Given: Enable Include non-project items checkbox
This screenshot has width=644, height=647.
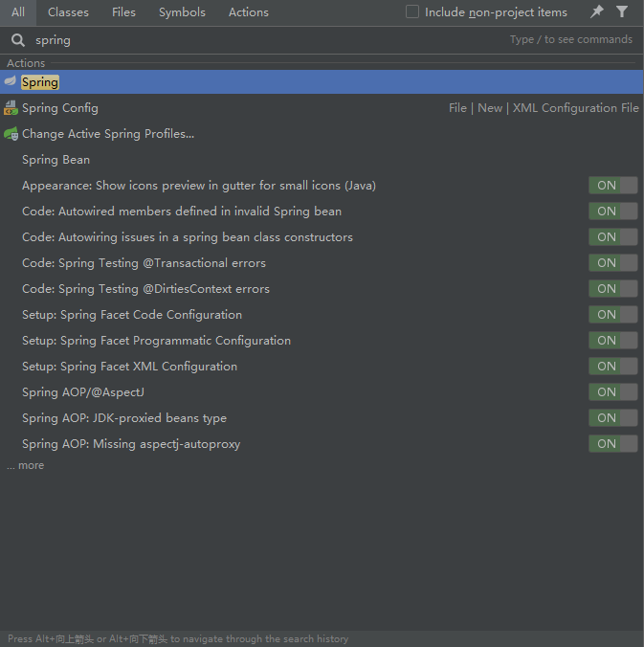Looking at the screenshot, I should point(412,11).
